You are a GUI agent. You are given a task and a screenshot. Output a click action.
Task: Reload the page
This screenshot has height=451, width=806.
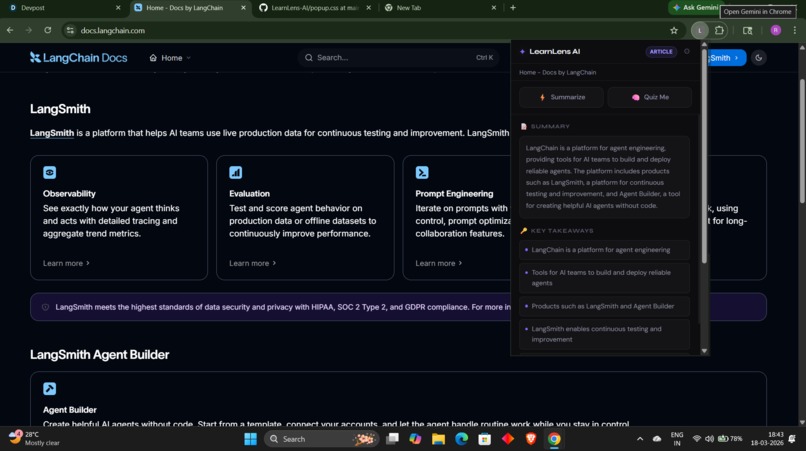47,30
